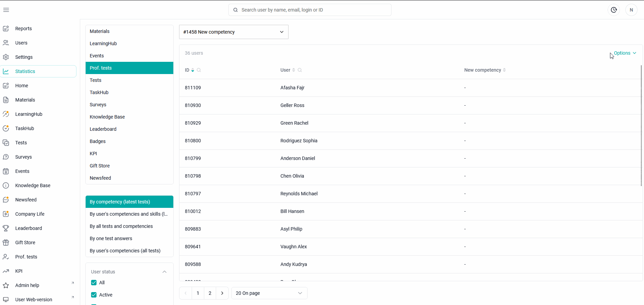Image resolution: width=644 pixels, height=305 pixels.
Task: Open the history clock icon in header
Action: [x=614, y=10]
